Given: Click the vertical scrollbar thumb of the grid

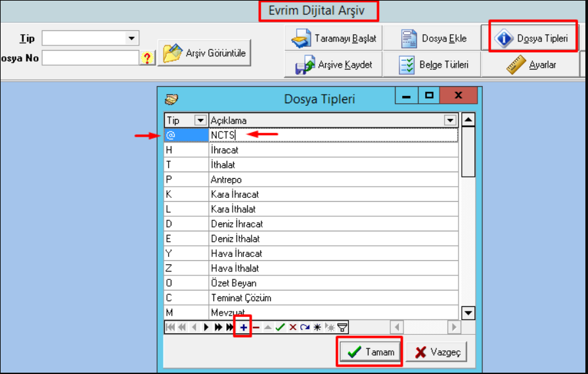Looking at the screenshot, I should pos(468,152).
